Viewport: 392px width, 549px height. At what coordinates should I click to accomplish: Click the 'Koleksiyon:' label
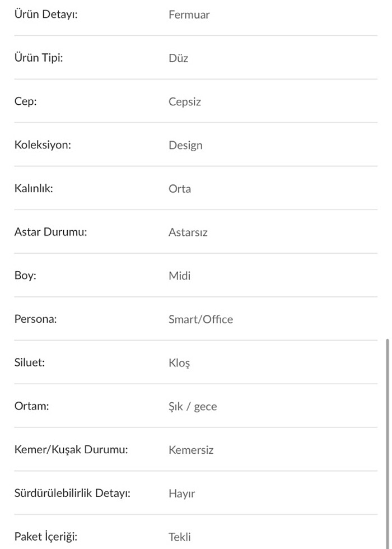point(43,145)
